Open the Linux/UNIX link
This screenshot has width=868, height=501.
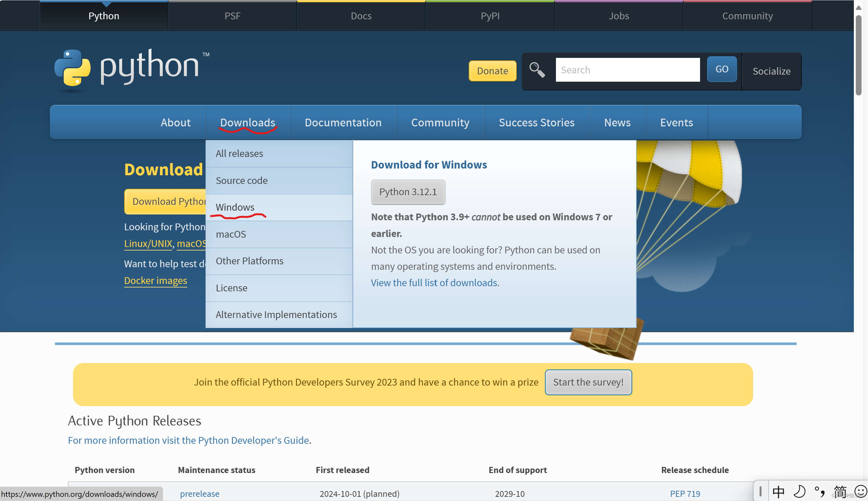[148, 244]
